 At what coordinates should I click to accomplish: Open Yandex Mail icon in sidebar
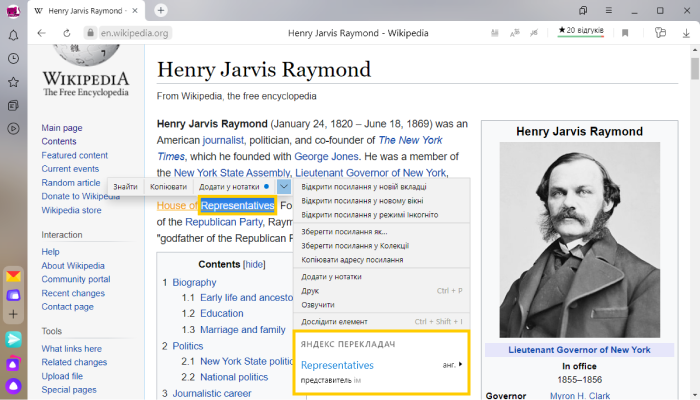[13, 276]
